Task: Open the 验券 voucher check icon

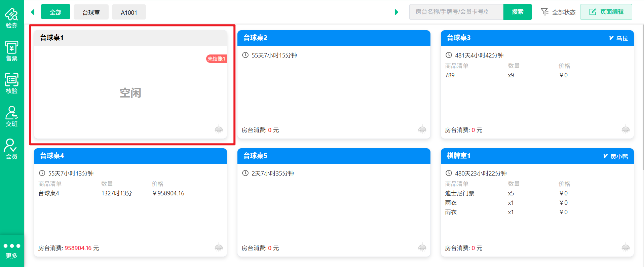Action: coord(12,18)
